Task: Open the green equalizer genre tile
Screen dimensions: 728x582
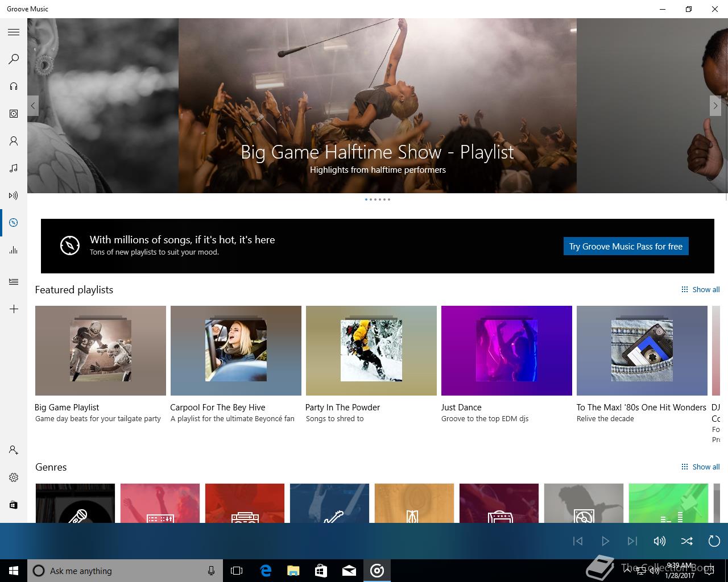Action: [668, 503]
